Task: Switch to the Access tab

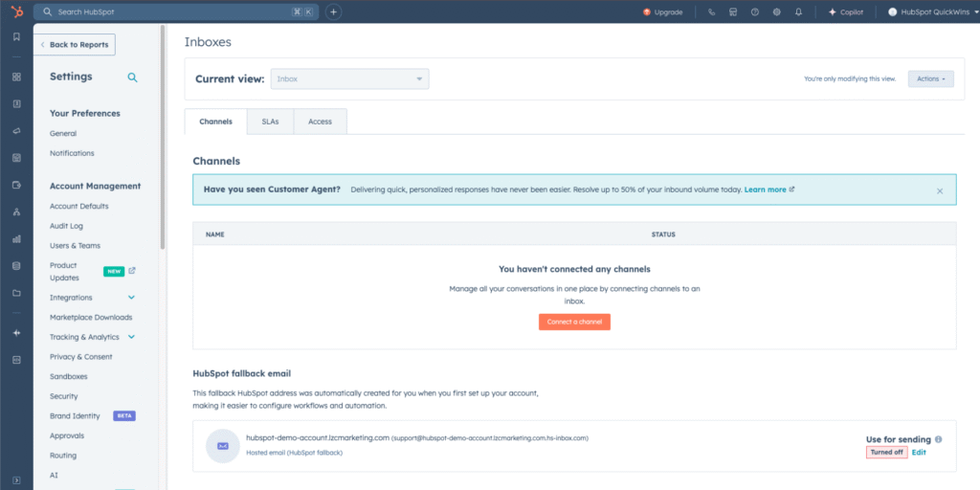Action: pos(320,122)
